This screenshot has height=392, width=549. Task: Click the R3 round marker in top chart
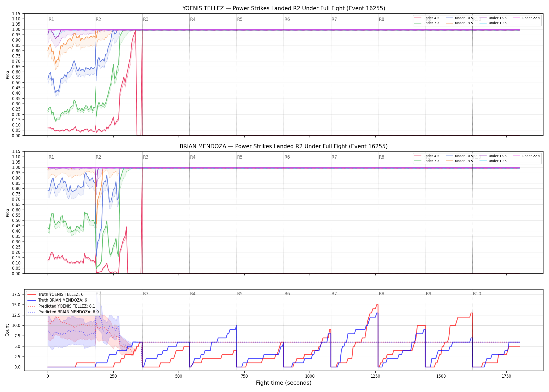click(146, 19)
